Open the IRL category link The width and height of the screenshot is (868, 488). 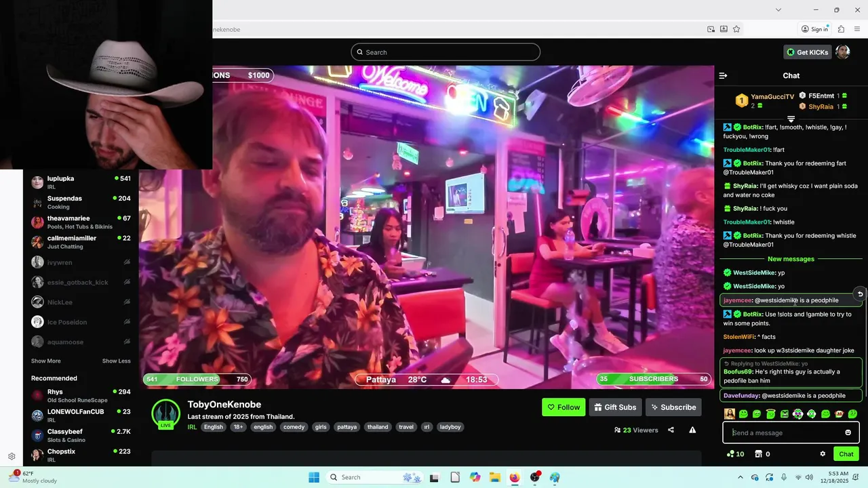[192, 427]
